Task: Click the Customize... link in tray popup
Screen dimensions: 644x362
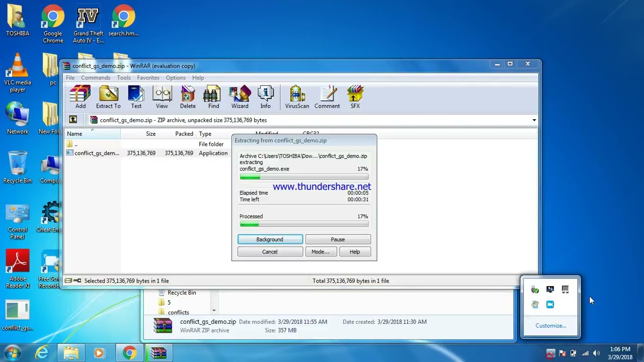Action: coord(550,326)
